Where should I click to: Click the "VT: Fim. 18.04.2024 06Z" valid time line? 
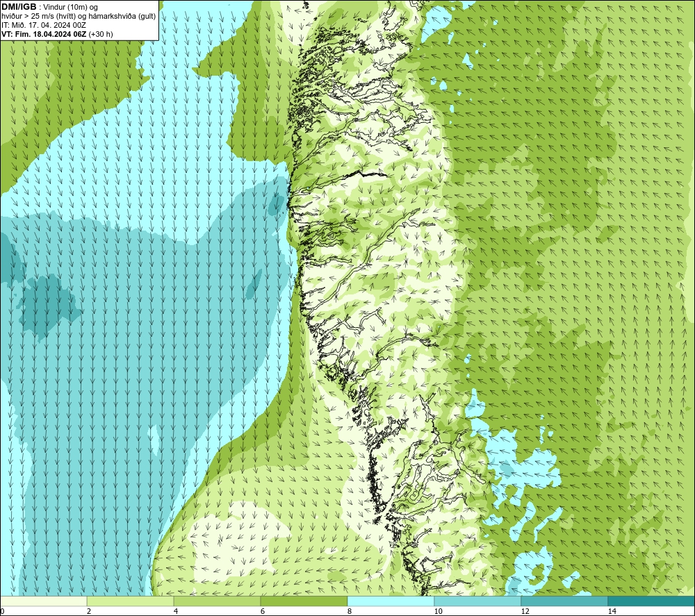(57, 34)
